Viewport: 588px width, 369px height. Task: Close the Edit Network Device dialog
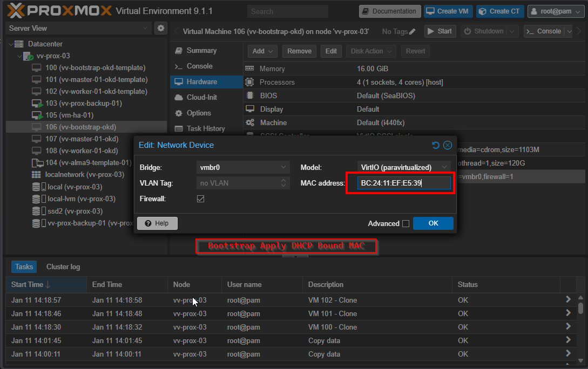tap(448, 145)
